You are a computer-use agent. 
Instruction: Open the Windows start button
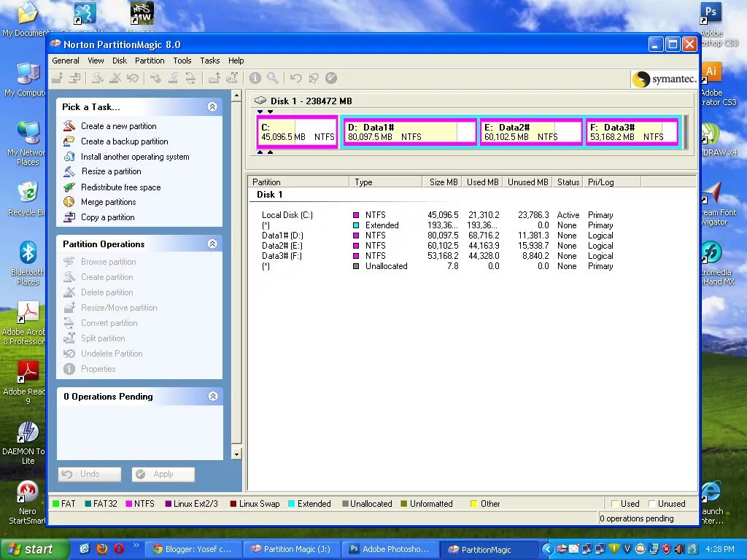coord(34,549)
